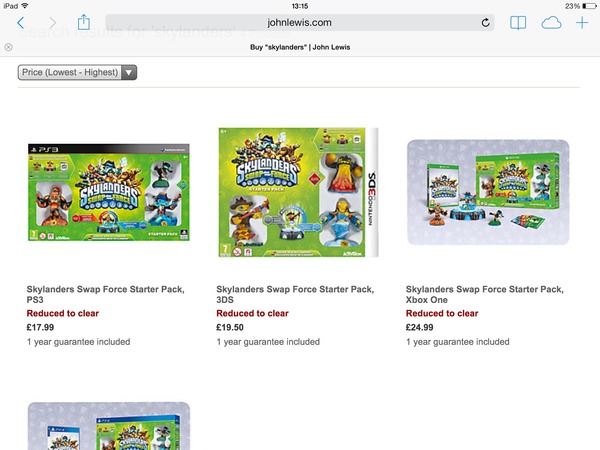Viewport: 600px width, 450px height.
Task: Tap the Xbox One starter pack image
Action: tap(488, 192)
